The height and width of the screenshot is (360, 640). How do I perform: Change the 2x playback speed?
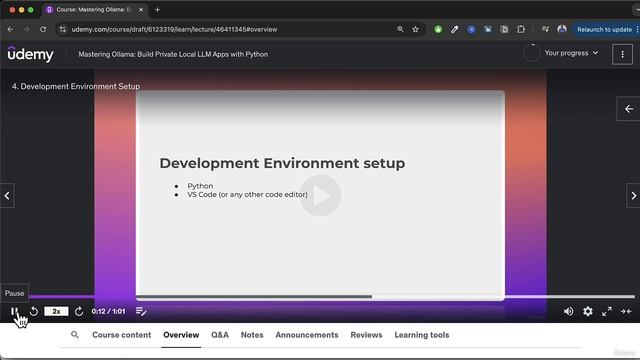pos(56,311)
